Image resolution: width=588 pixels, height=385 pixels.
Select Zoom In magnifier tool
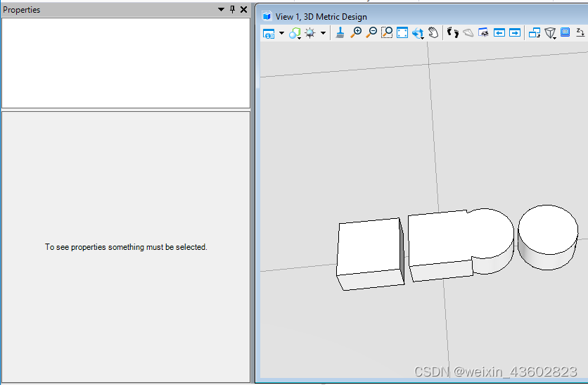tap(356, 32)
